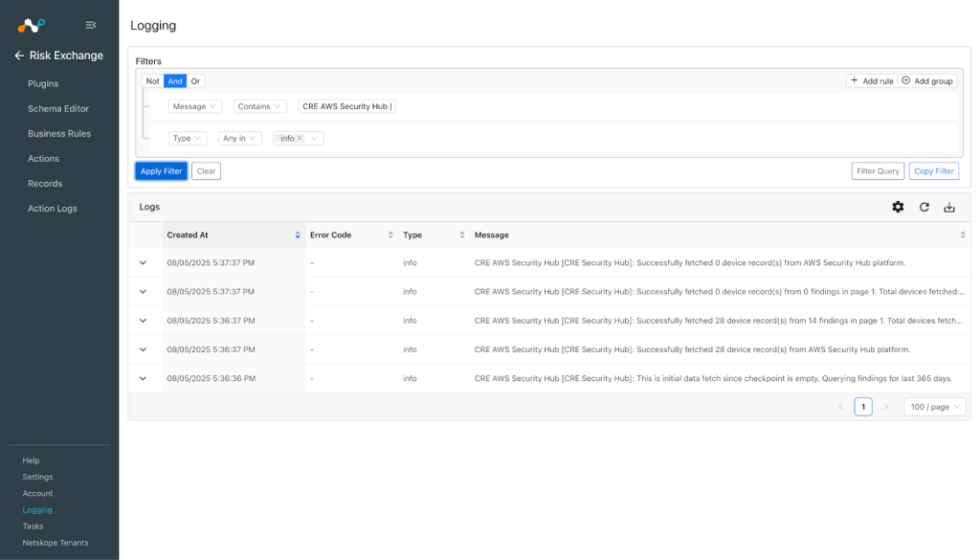Select Logging in the sidebar footer
This screenshot has height=560, width=980.
(37, 510)
